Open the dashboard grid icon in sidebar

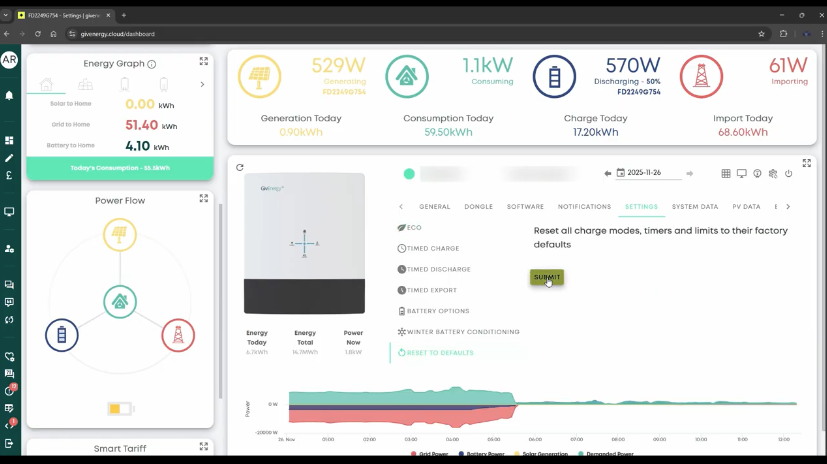[9, 141]
